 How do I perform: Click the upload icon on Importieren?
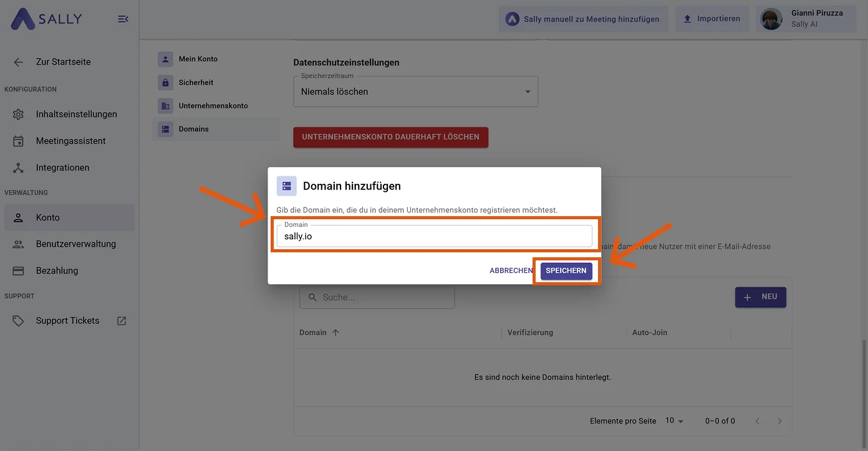(x=687, y=19)
